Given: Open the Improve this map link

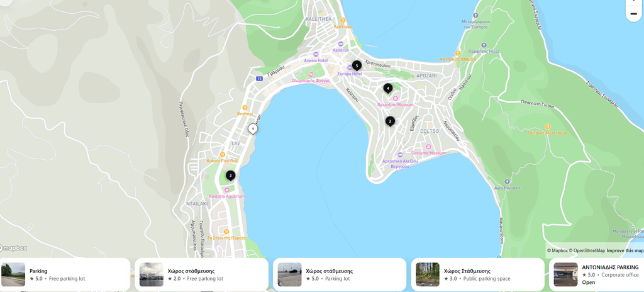Looking at the screenshot, I should click(625, 250).
